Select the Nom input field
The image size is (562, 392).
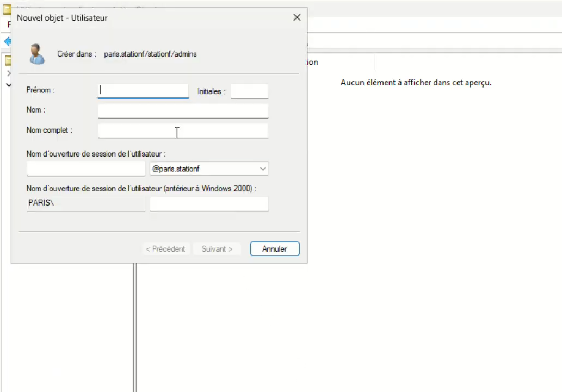pyautogui.click(x=183, y=111)
